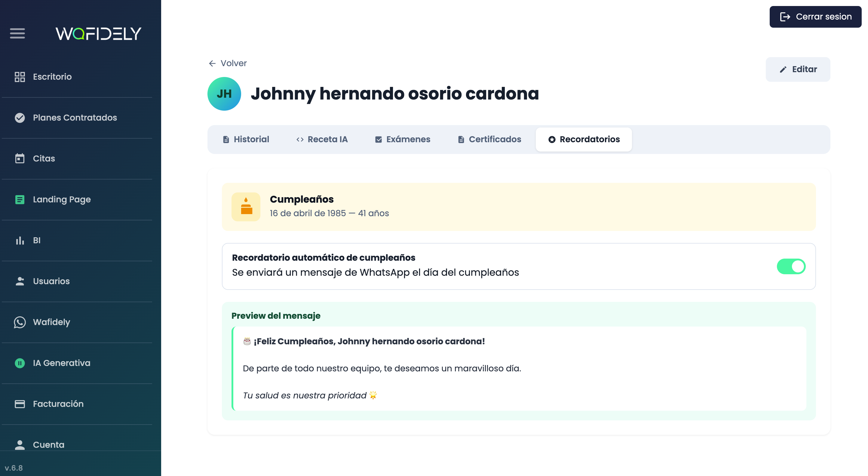This screenshot has height=476, width=868.
Task: Go to Facturación in the sidebar
Action: pyautogui.click(x=77, y=404)
